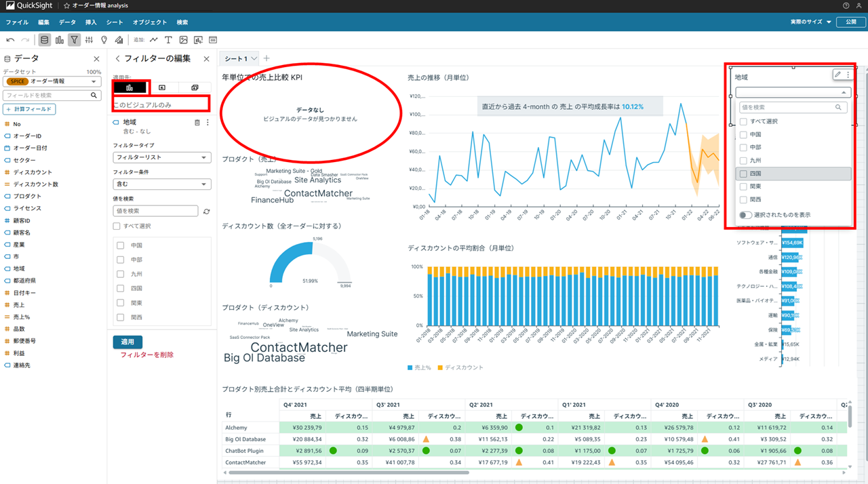Click the 公開 publish button
Viewport: 868px width, 484px height.
tap(850, 22)
